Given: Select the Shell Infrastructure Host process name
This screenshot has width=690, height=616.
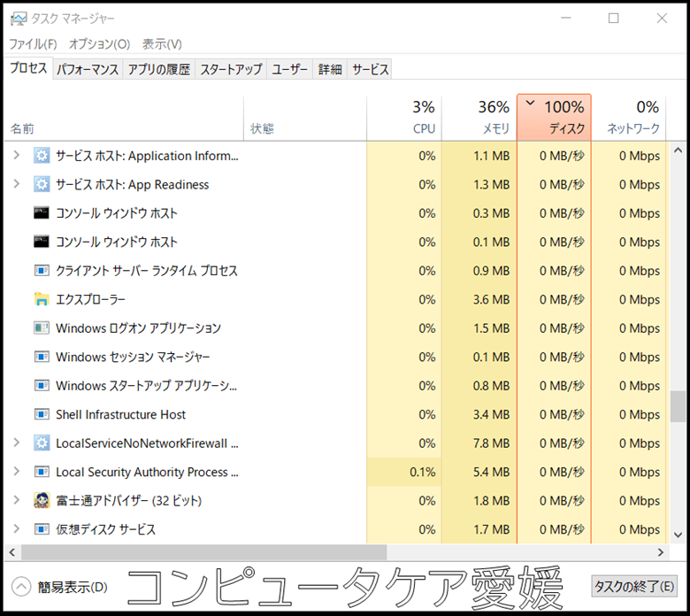Looking at the screenshot, I should click(120, 414).
